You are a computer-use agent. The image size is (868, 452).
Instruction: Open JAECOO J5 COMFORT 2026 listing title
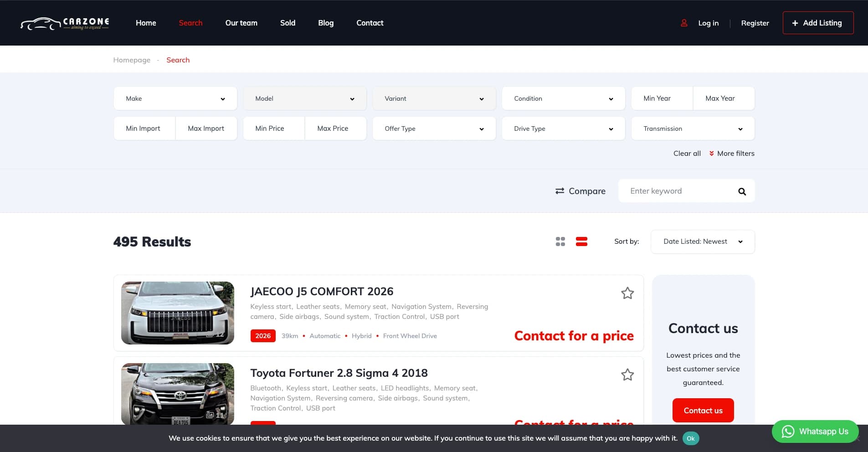pos(322,292)
